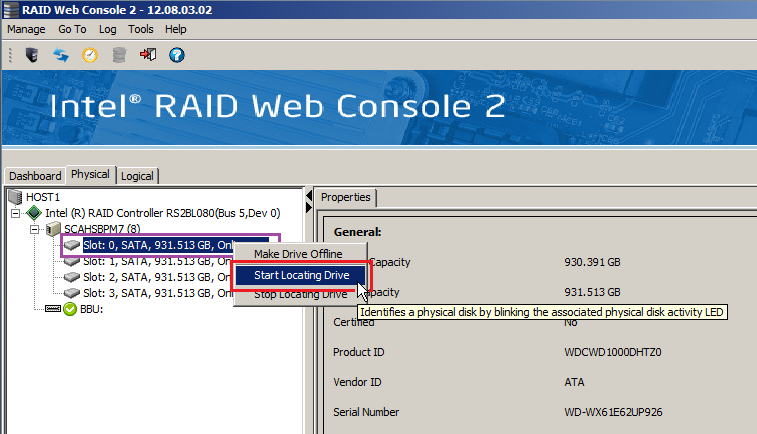The width and height of the screenshot is (757, 434).
Task: Collapse the RAID Controller RS2BL080 tree node
Action: (x=15, y=213)
